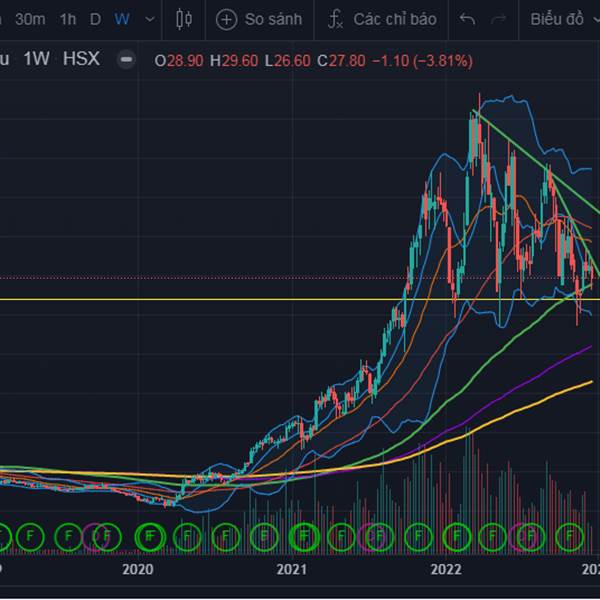Click the open price O28.90 value

[x=178, y=61]
